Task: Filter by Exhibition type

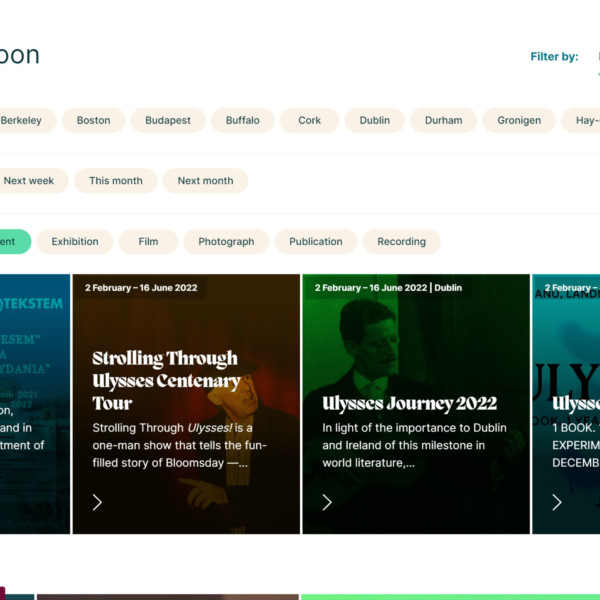Action: tap(75, 241)
